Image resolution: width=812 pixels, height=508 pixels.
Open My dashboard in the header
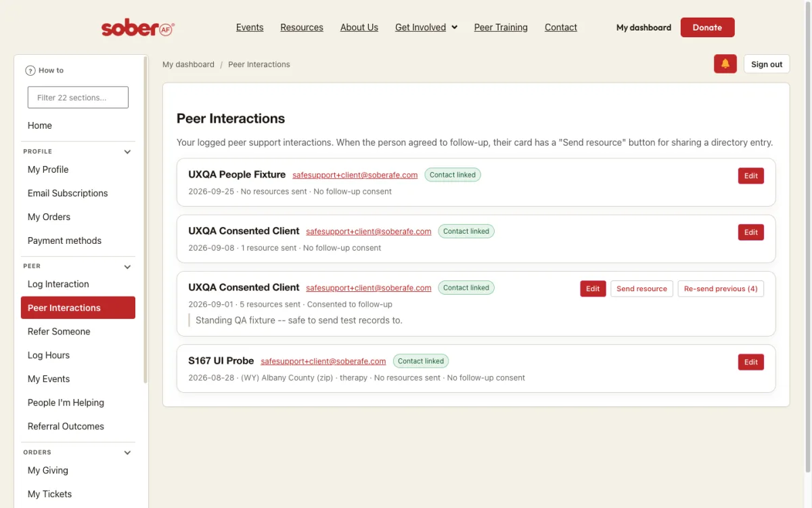[644, 28]
